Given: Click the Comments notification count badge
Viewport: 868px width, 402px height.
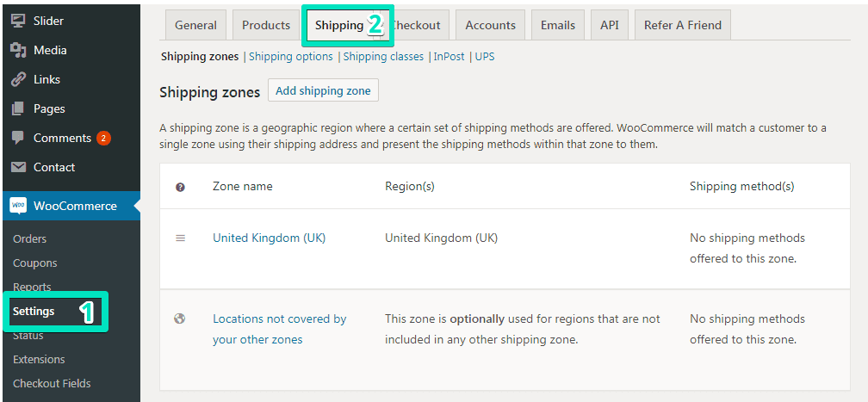Looking at the screenshot, I should (103, 138).
